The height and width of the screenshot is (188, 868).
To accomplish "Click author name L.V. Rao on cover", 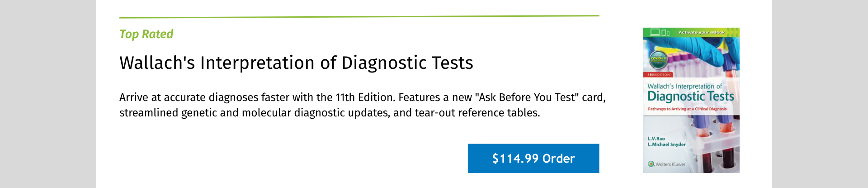I will tap(656, 139).
